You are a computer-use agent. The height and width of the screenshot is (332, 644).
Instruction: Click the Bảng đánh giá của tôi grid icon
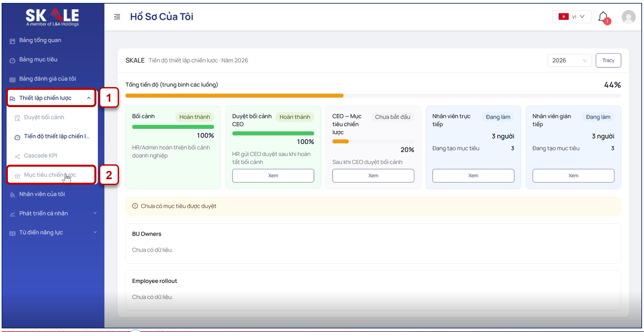click(12, 80)
